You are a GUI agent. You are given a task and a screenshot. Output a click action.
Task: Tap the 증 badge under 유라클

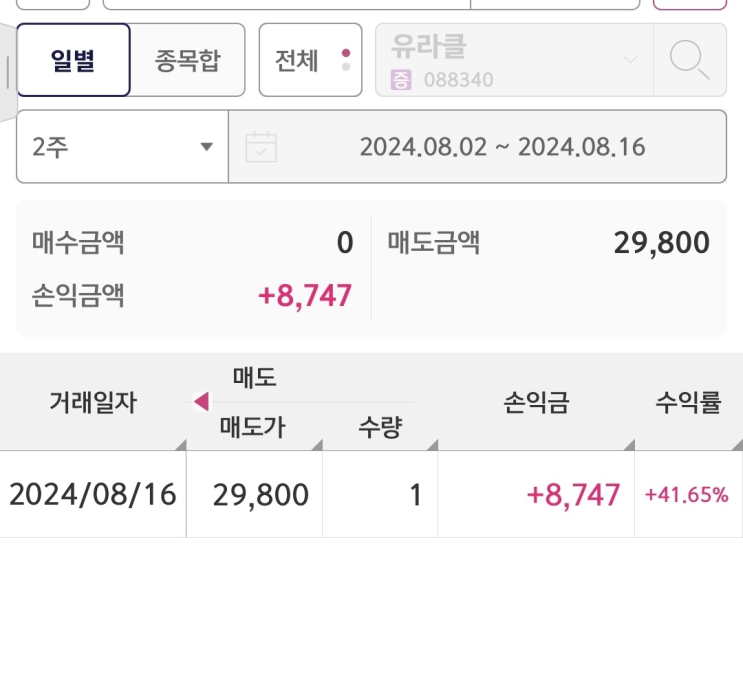(402, 79)
